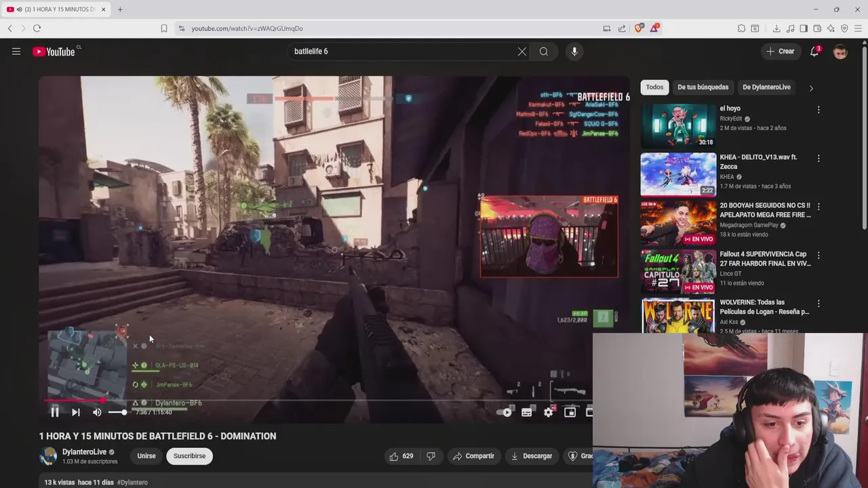
Task: Open YouTube notifications bell
Action: pos(815,52)
